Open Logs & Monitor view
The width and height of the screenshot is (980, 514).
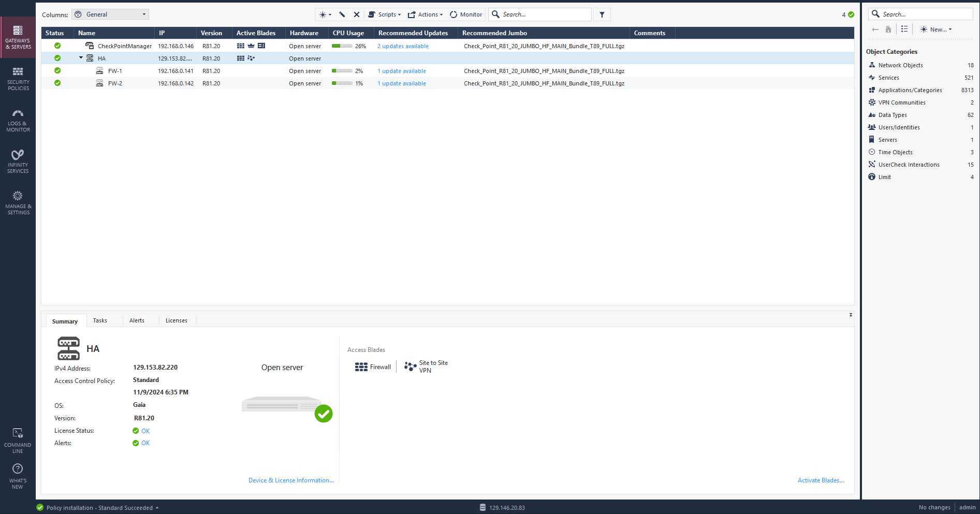point(18,120)
